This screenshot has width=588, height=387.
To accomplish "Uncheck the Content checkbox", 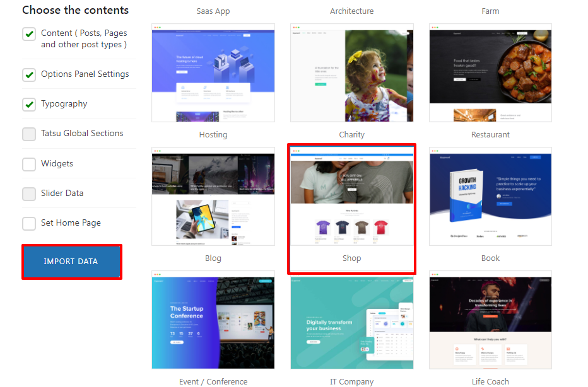I will pos(29,34).
